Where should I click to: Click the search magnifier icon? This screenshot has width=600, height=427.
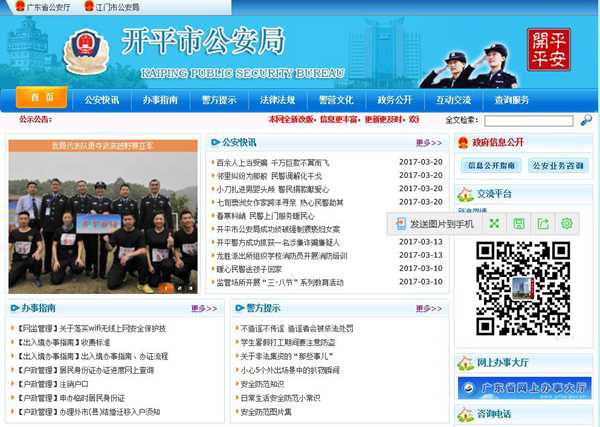[x=584, y=120]
